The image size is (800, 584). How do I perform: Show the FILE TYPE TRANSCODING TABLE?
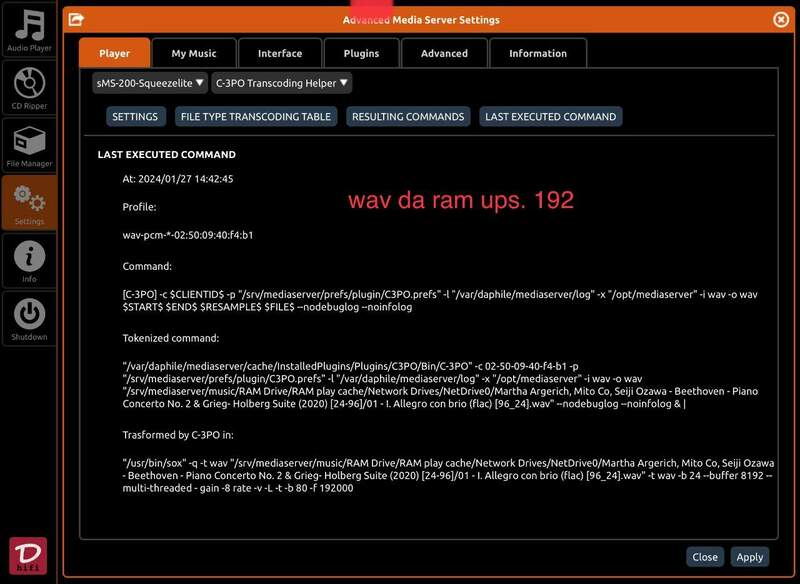255,116
